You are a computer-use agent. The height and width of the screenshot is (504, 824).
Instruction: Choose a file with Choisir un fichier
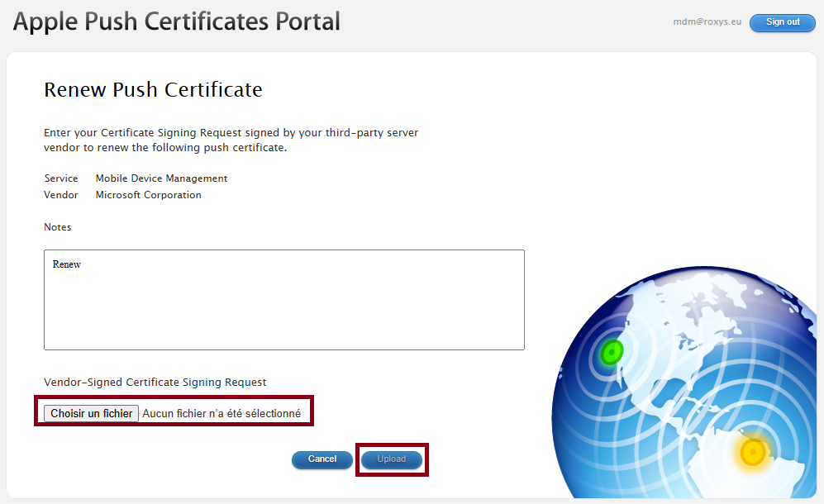pyautogui.click(x=91, y=413)
